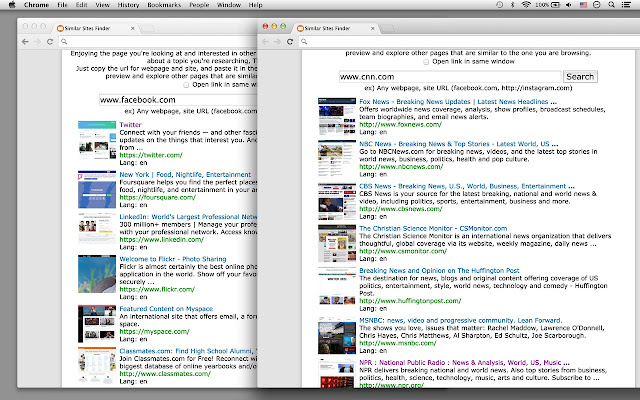Open The Christian Science Monitor link
Image resolution: width=640 pixels, height=400 pixels.
(x=433, y=229)
